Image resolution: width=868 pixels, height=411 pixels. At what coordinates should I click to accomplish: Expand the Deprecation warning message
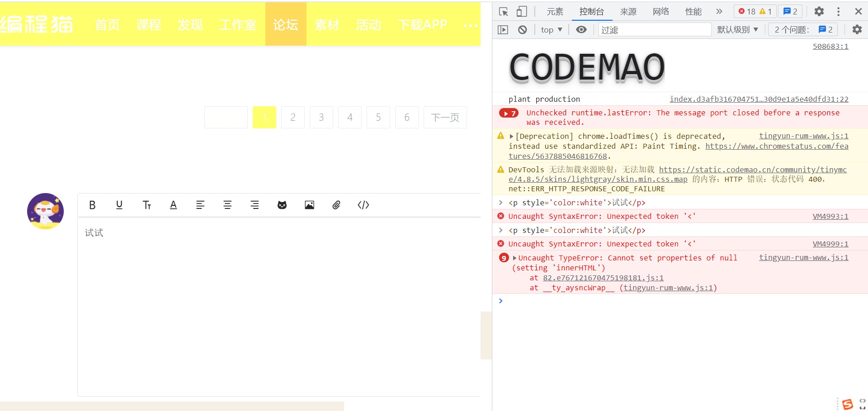pos(511,136)
